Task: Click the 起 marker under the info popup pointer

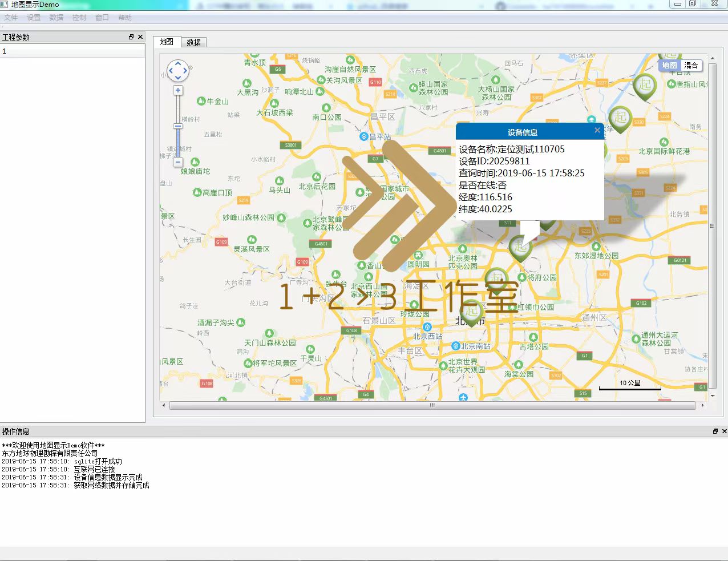Action: tap(520, 249)
